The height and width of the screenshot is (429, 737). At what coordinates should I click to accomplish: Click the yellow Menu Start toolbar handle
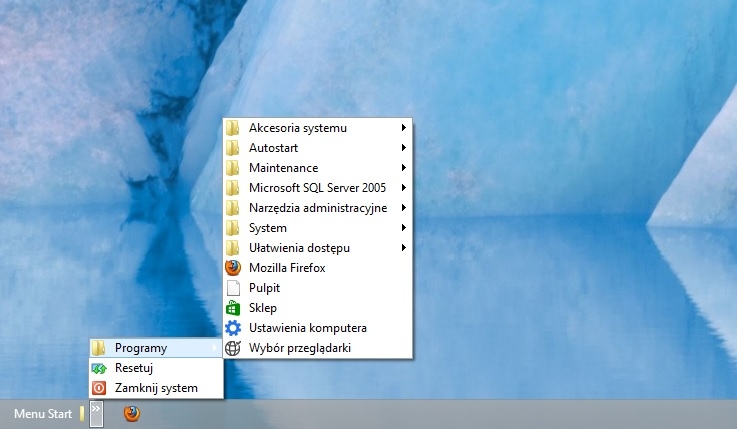tap(82, 413)
